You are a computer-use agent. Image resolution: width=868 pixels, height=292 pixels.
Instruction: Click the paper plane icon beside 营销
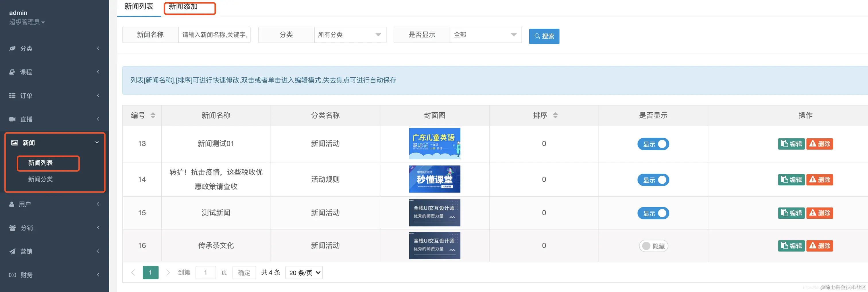12,251
